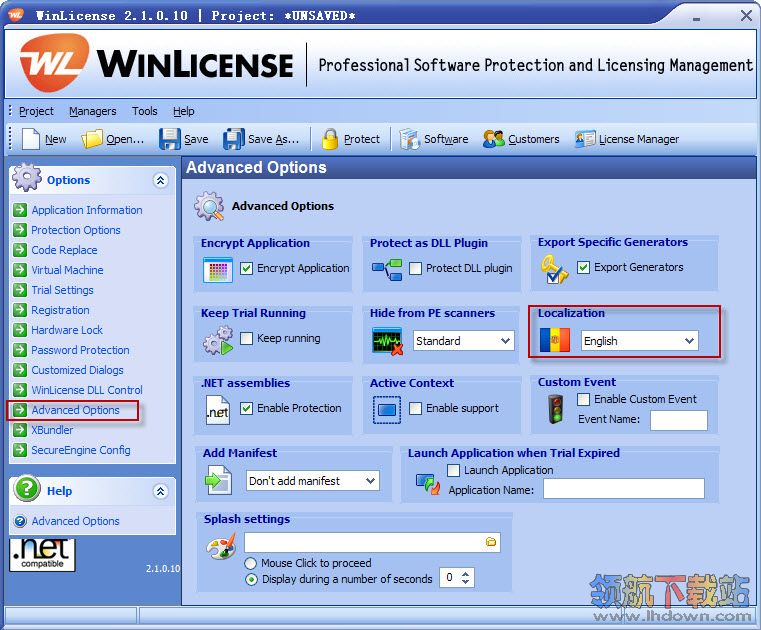Click the Advanced Options magnifier gear icon

pyautogui.click(x=209, y=206)
